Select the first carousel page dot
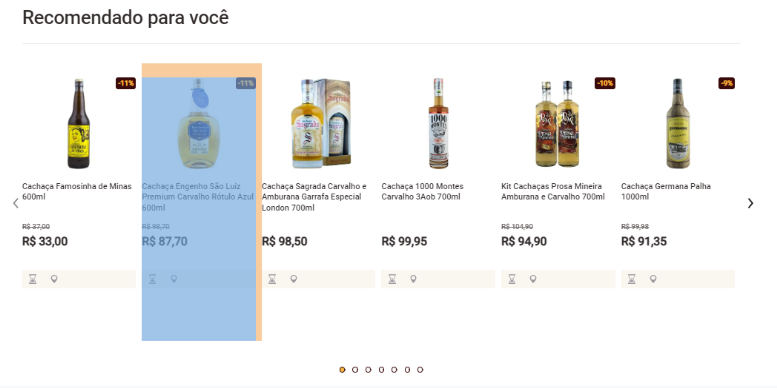Image resolution: width=777 pixels, height=388 pixels. click(x=342, y=370)
